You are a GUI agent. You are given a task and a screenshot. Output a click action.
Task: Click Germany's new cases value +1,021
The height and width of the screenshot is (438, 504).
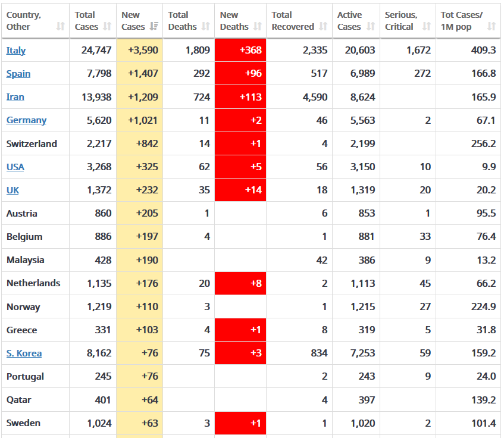click(143, 120)
